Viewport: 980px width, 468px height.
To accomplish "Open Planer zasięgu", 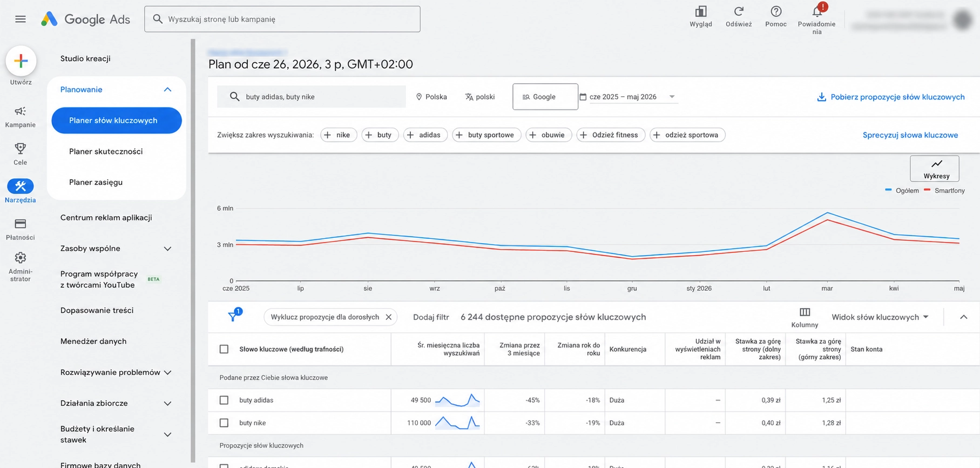I will (96, 182).
